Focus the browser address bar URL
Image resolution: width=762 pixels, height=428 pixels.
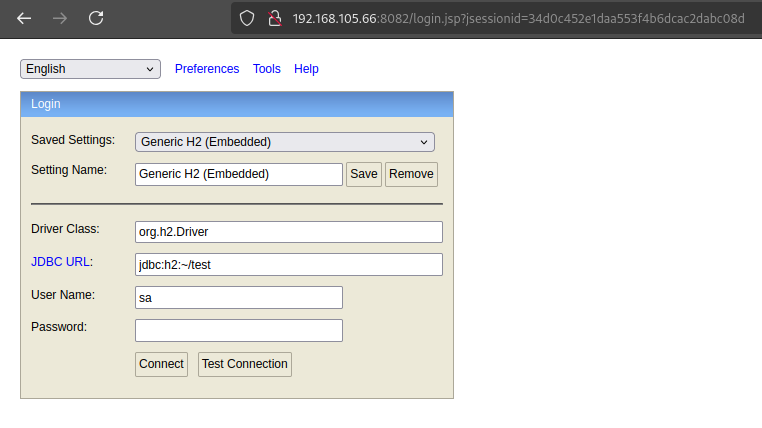[518, 18]
